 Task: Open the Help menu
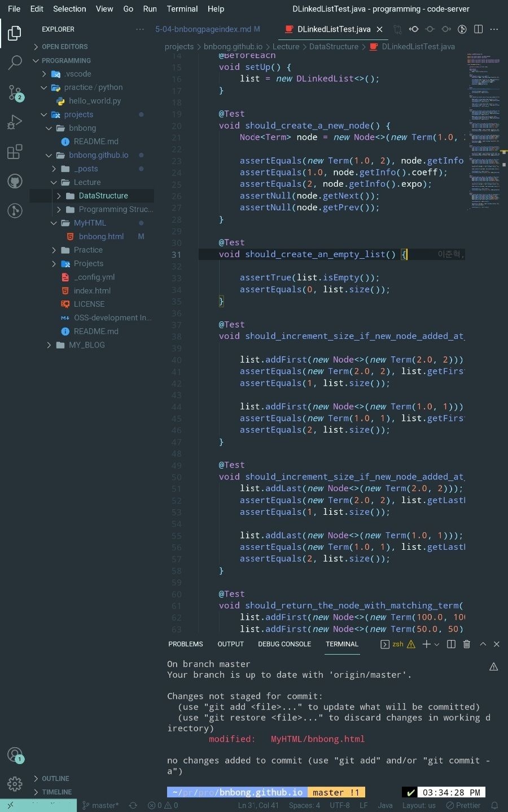pyautogui.click(x=216, y=9)
